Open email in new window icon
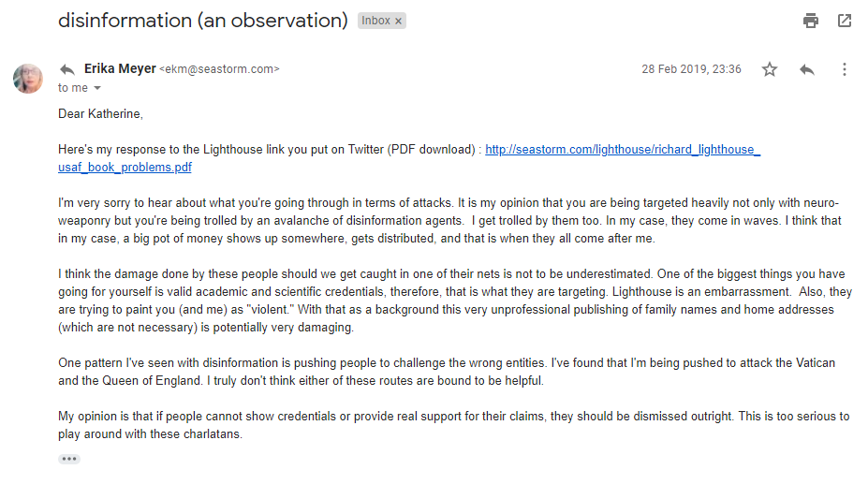The height and width of the screenshot is (499, 868). [845, 21]
